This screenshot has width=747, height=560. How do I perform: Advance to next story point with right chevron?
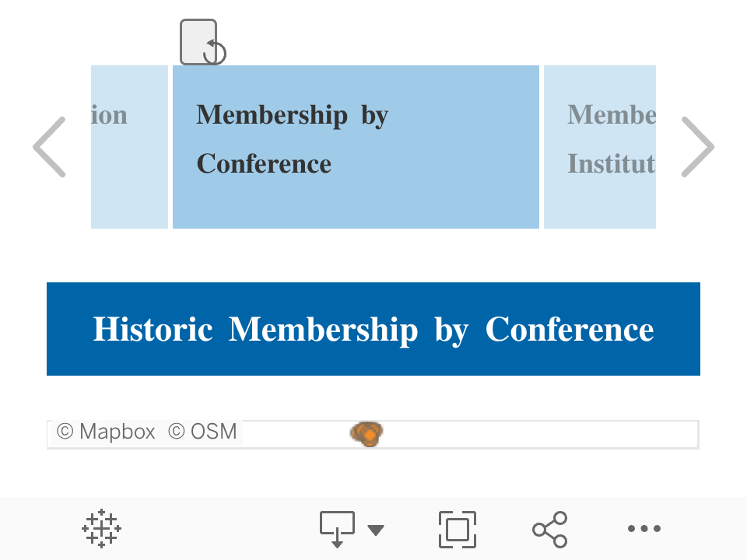pos(697,147)
